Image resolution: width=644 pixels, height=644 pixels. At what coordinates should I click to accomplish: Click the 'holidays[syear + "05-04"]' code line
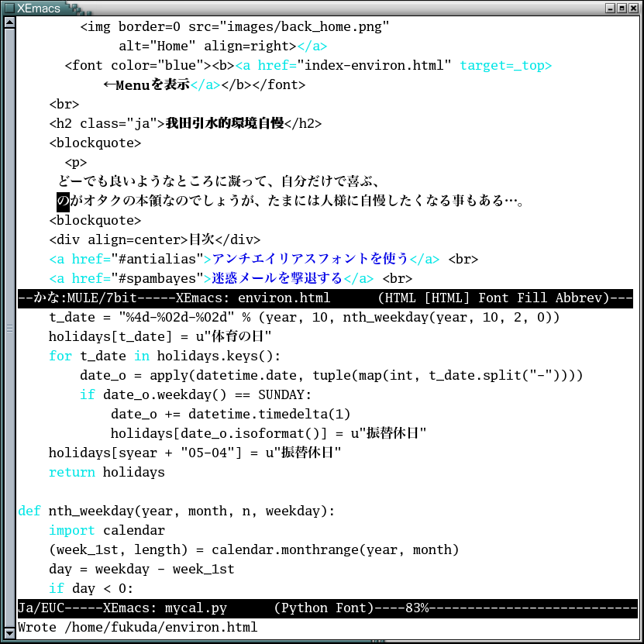coord(195,453)
